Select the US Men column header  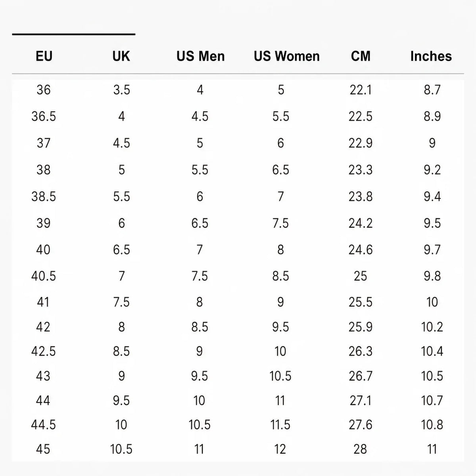click(x=200, y=56)
